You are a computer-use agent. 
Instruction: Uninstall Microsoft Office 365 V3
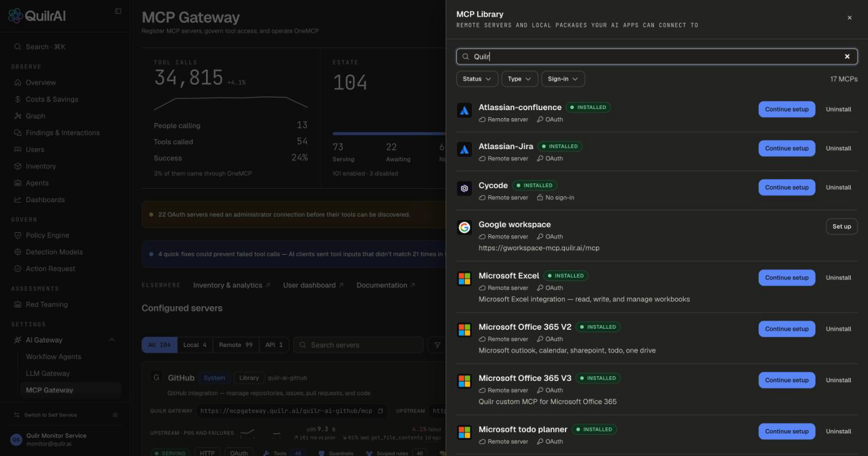click(838, 380)
